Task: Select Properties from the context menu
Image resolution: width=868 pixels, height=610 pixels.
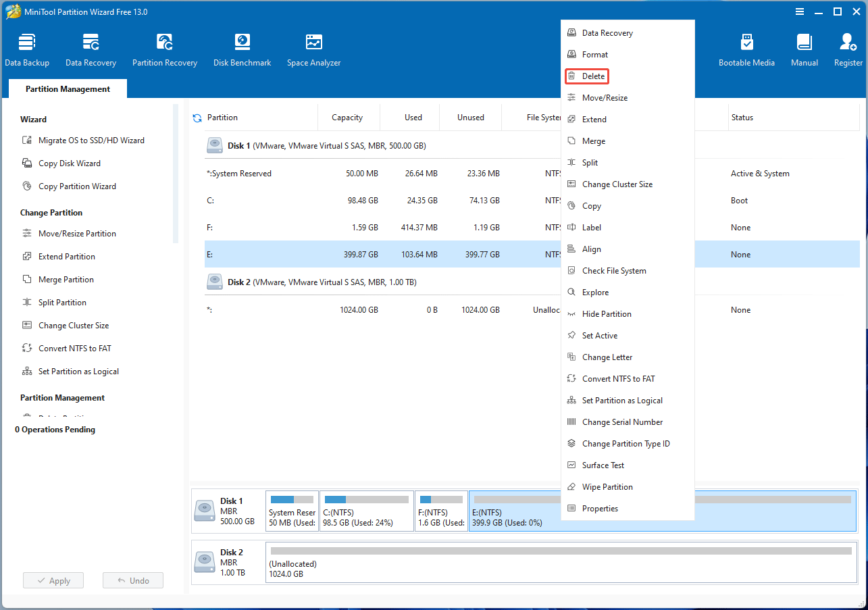Action: click(600, 509)
